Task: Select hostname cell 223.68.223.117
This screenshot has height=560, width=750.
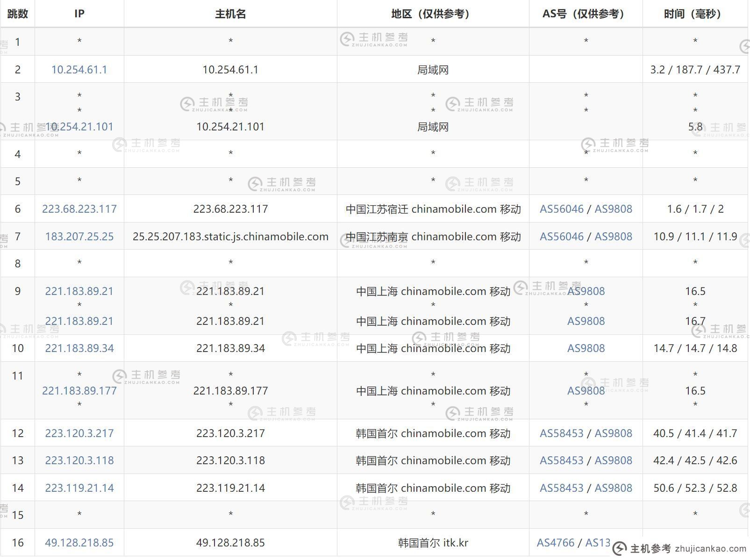Action: pos(230,209)
